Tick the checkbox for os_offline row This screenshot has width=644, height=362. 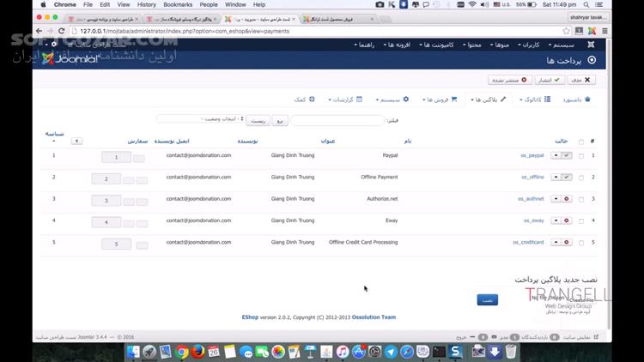(x=581, y=178)
